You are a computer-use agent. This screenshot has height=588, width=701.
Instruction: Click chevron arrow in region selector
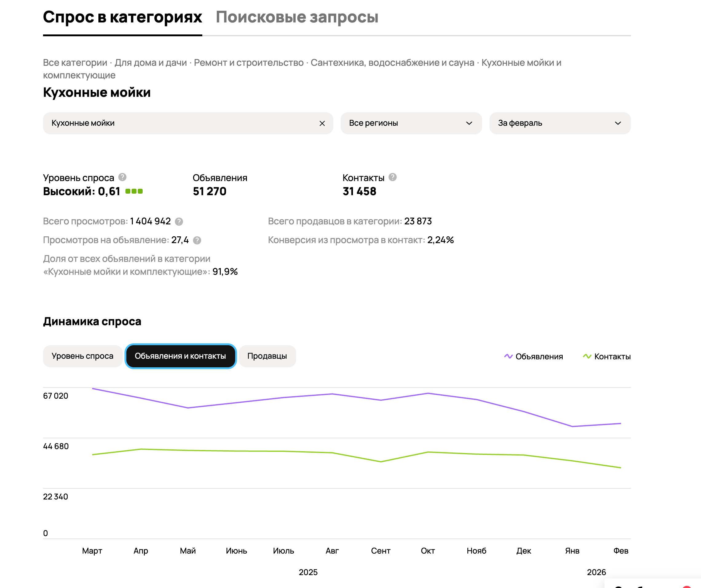(x=469, y=124)
